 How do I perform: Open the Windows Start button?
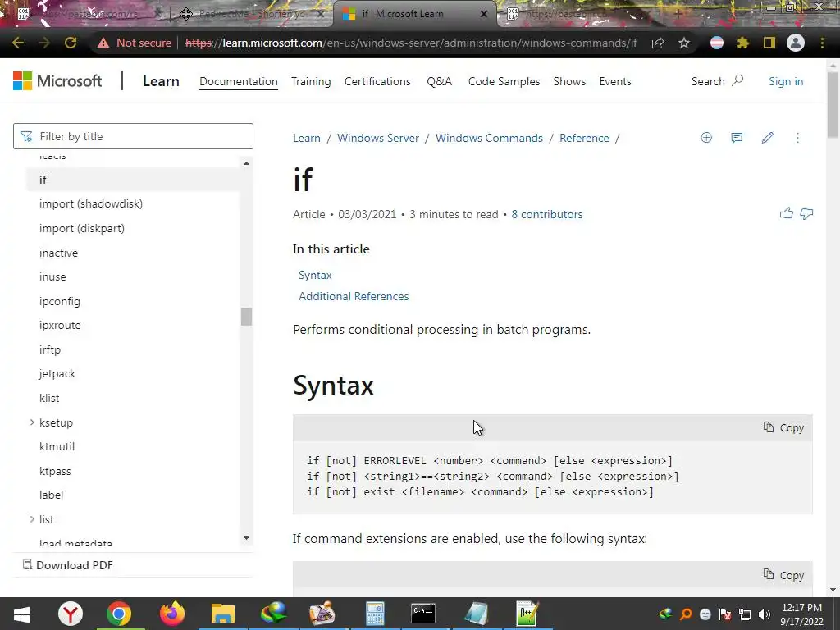click(21, 614)
